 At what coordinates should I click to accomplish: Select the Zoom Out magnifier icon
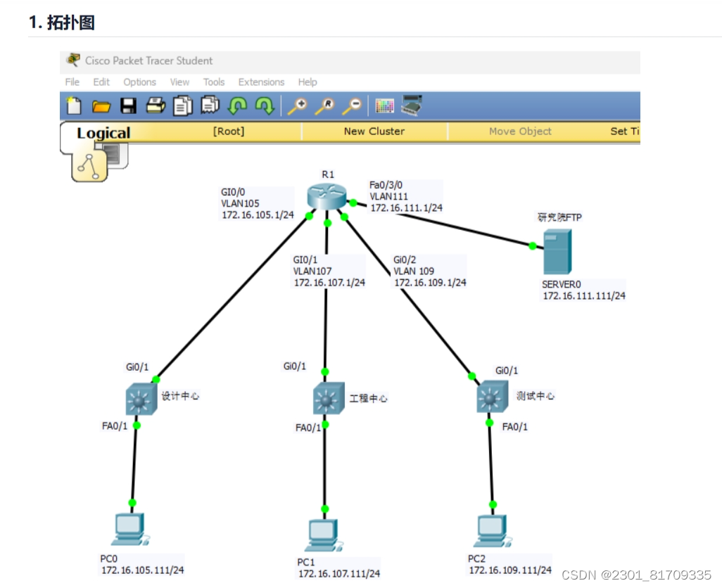[x=353, y=103]
